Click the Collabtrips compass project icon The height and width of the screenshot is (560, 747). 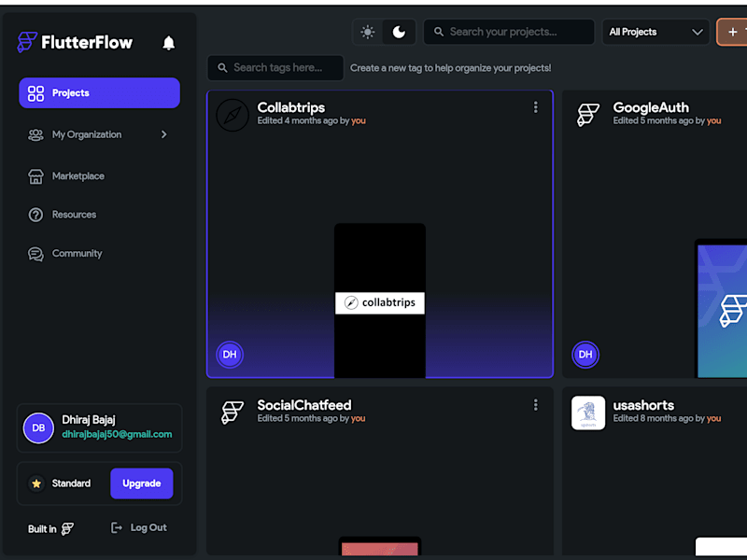[x=233, y=115]
